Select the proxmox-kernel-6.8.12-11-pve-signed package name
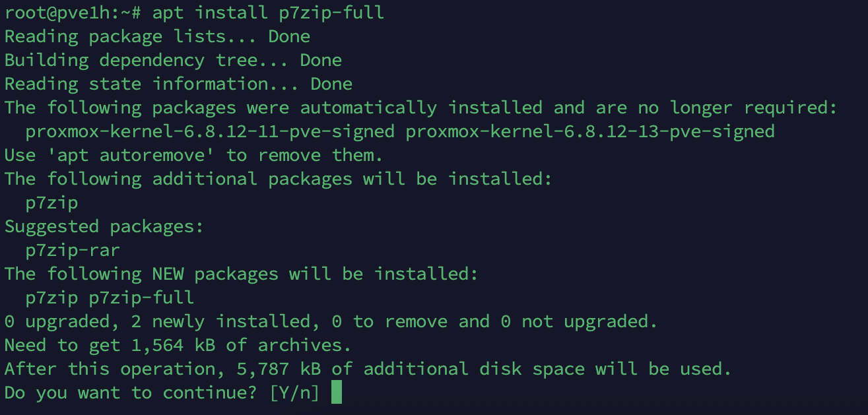Viewport: 868px width, 415px height. (x=210, y=131)
